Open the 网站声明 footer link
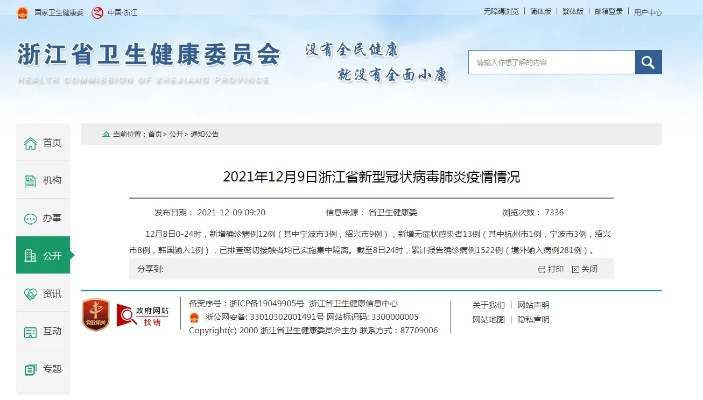 point(533,305)
